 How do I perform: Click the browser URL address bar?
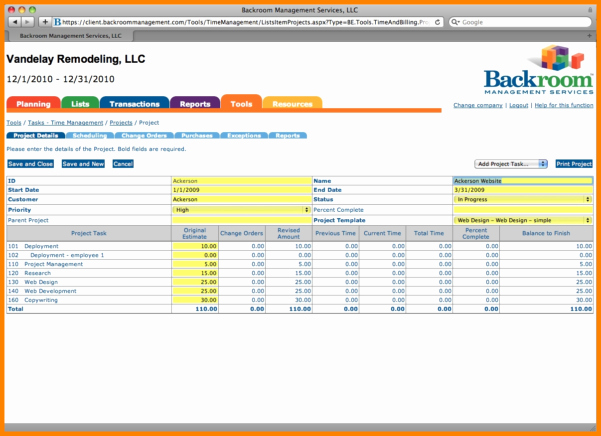click(247, 22)
